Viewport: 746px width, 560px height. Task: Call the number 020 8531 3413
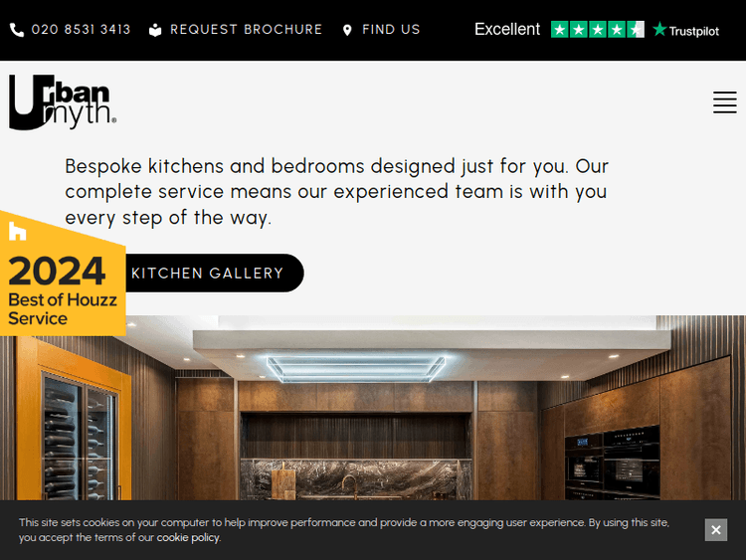(x=81, y=30)
